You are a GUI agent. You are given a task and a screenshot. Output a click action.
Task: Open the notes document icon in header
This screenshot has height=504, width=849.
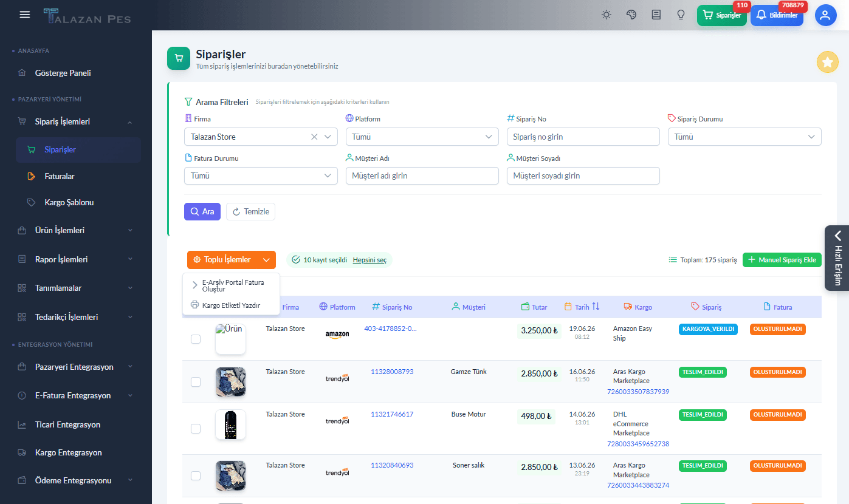[656, 15]
